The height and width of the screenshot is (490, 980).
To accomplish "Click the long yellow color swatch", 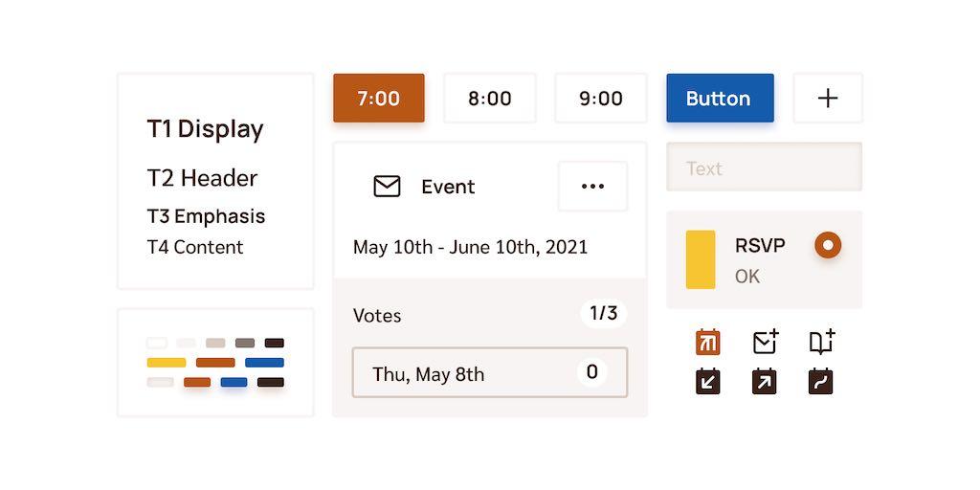I will (167, 363).
